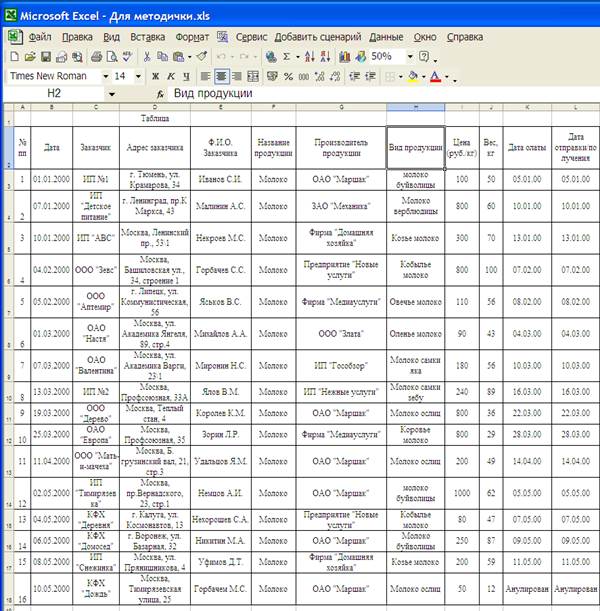Toggle Align Left

(x=206, y=76)
